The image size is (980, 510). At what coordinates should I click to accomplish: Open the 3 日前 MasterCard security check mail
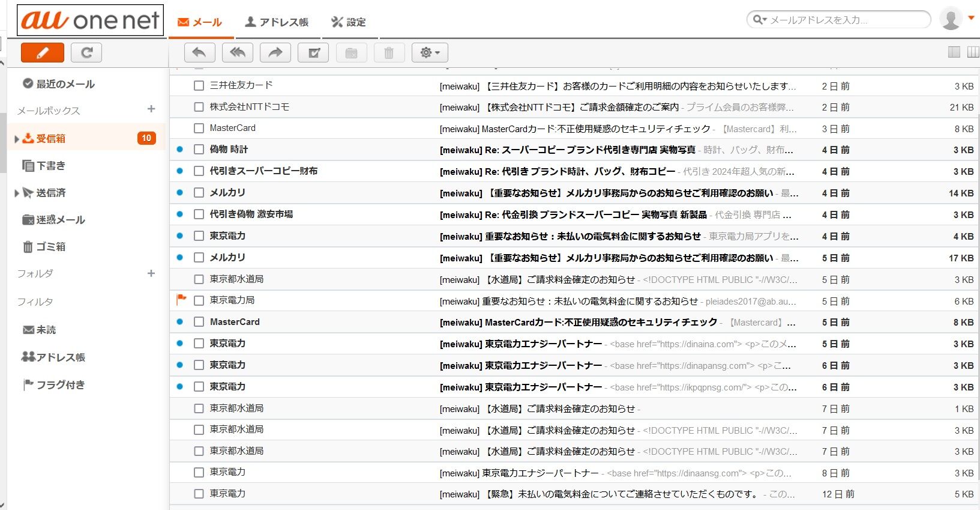(575, 129)
